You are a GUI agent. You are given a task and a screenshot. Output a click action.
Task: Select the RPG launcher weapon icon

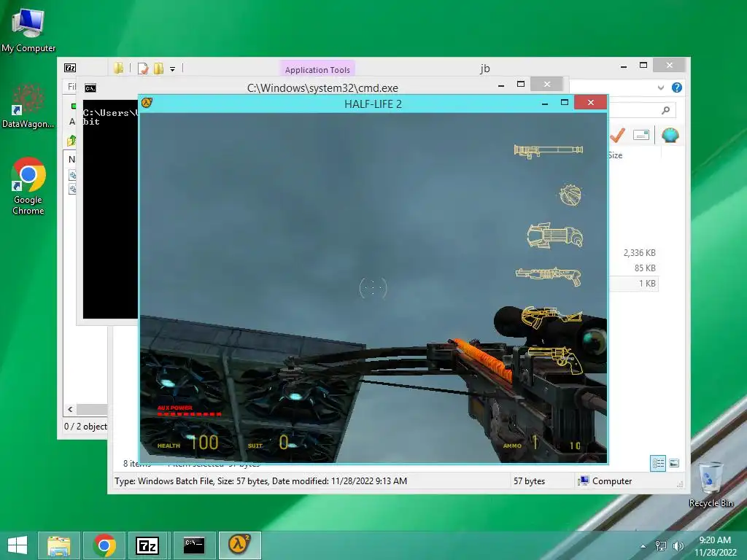click(x=549, y=151)
